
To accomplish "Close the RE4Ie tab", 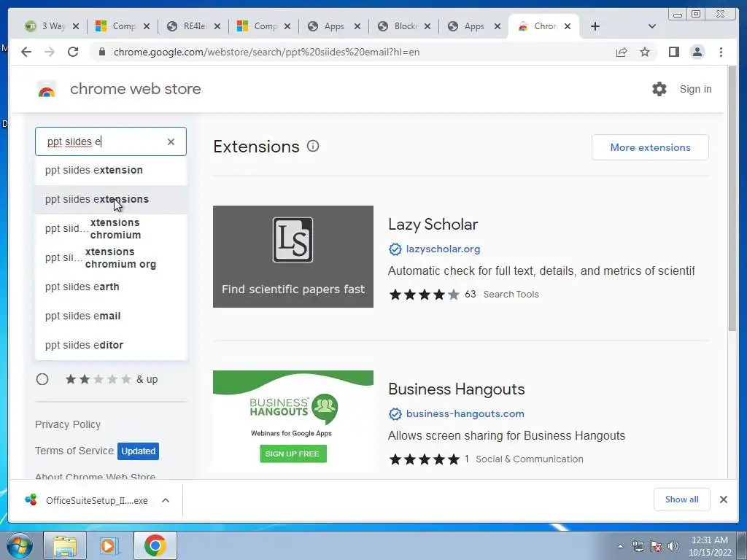I will coord(217,27).
